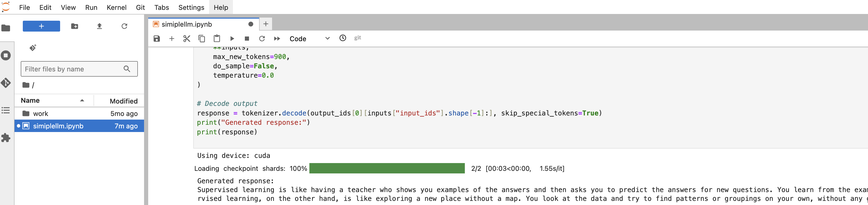This screenshot has width=868, height=205.
Task: Open the cell type Code dropdown
Action: coord(309,39)
